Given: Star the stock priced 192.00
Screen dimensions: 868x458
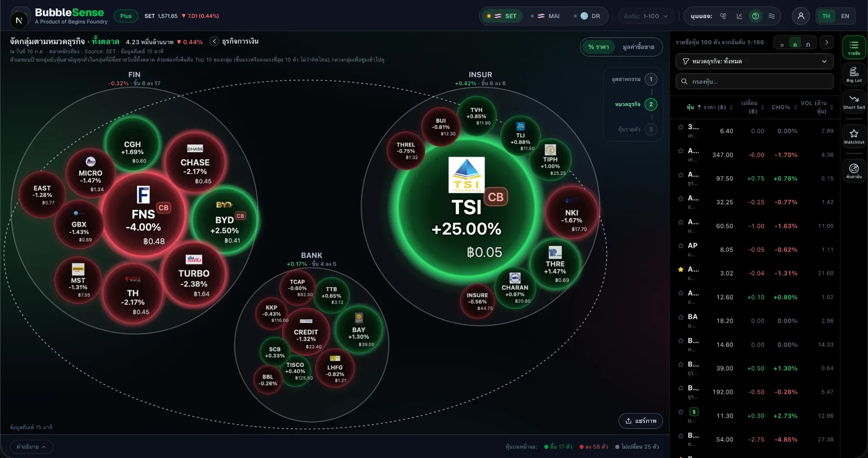Looking at the screenshot, I should click(x=680, y=388).
